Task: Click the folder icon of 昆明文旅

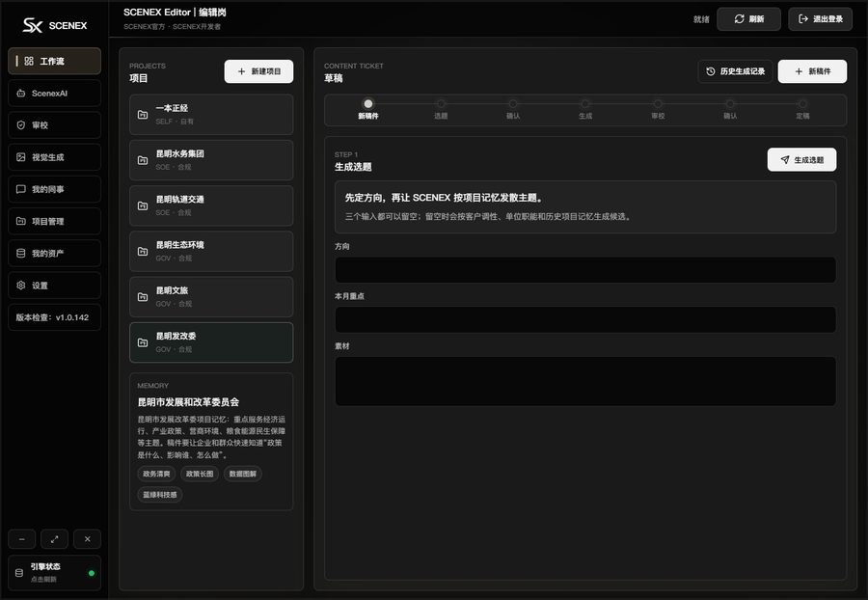Action: click(x=143, y=297)
